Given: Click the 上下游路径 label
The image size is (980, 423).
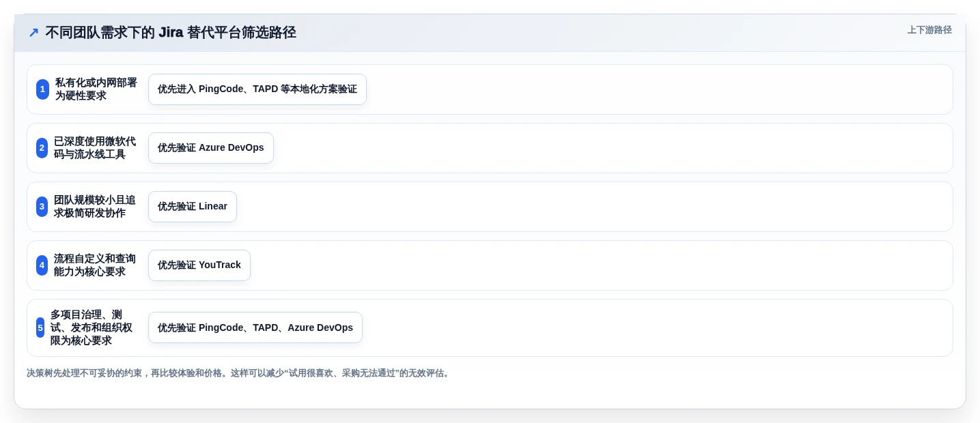Looking at the screenshot, I should (929, 30).
